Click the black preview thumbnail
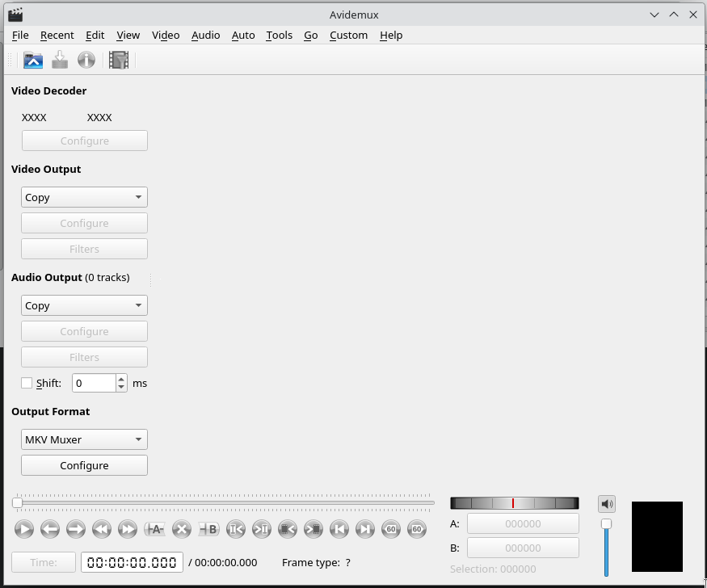Screen dimensions: 707x588 coord(657,536)
